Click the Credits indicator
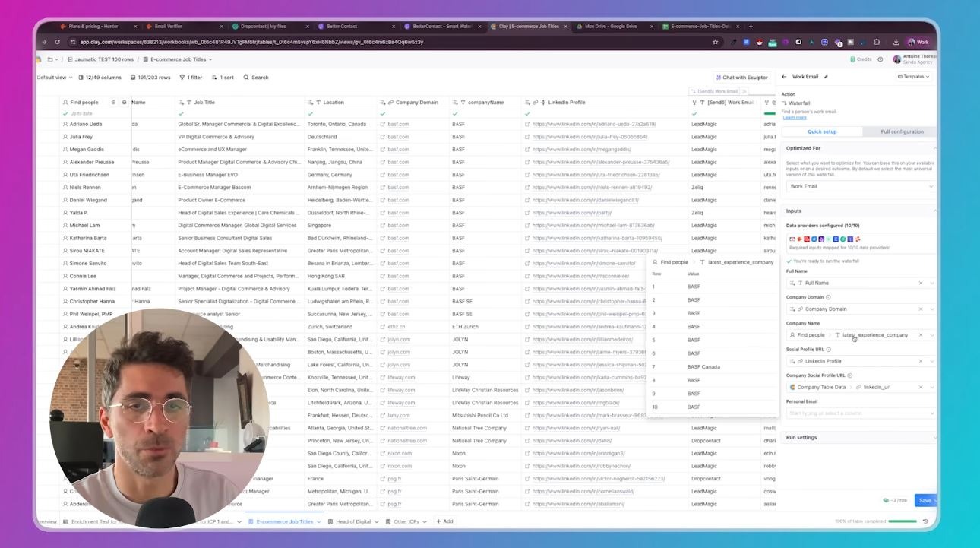 (x=861, y=59)
